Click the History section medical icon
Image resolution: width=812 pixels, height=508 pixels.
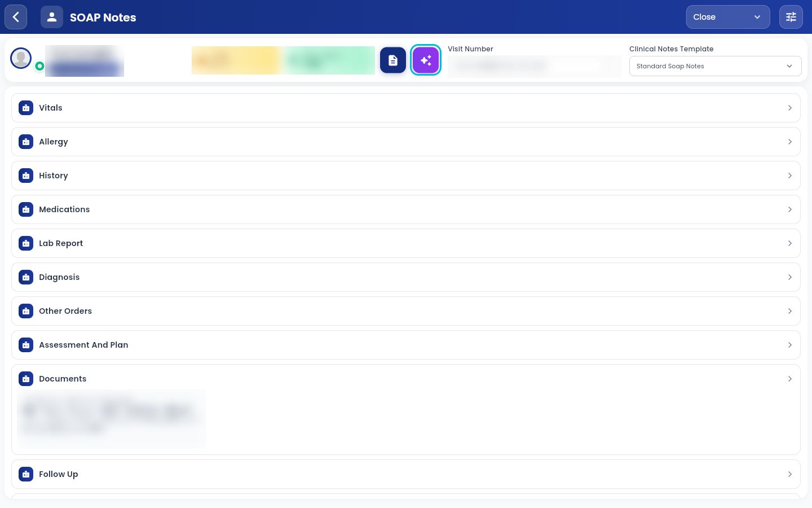point(26,176)
